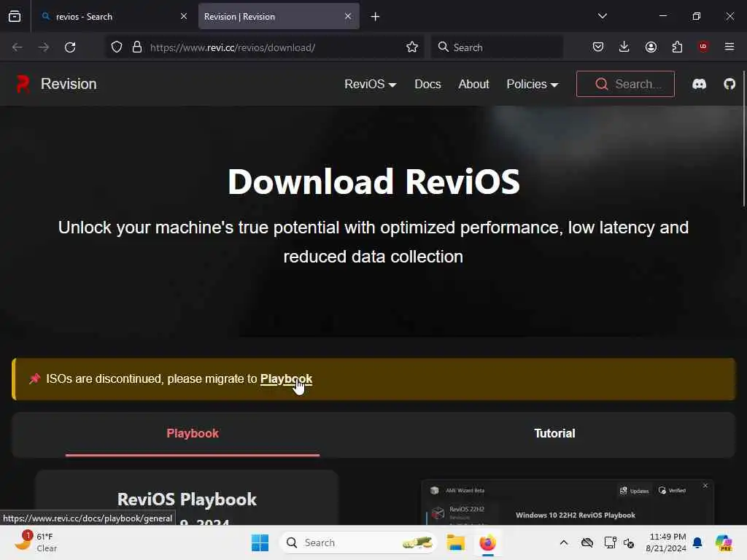Open uBlock Origin extension icon
Image resolution: width=747 pixels, height=560 pixels.
pos(703,47)
